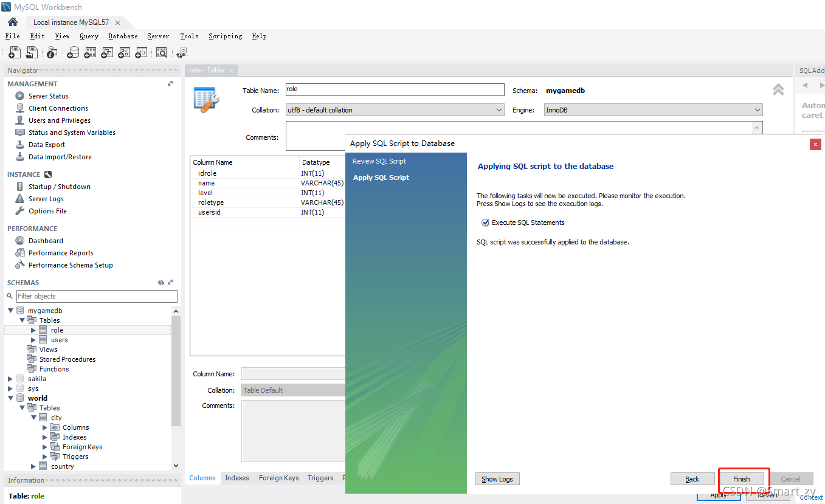This screenshot has width=825, height=504.
Task: Expand the users table node
Action: (x=33, y=340)
